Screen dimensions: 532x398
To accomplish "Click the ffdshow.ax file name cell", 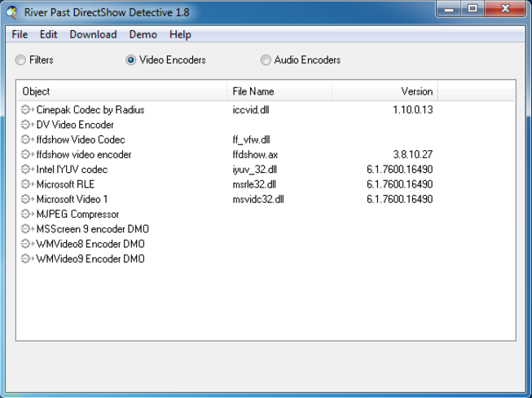I will 255,154.
